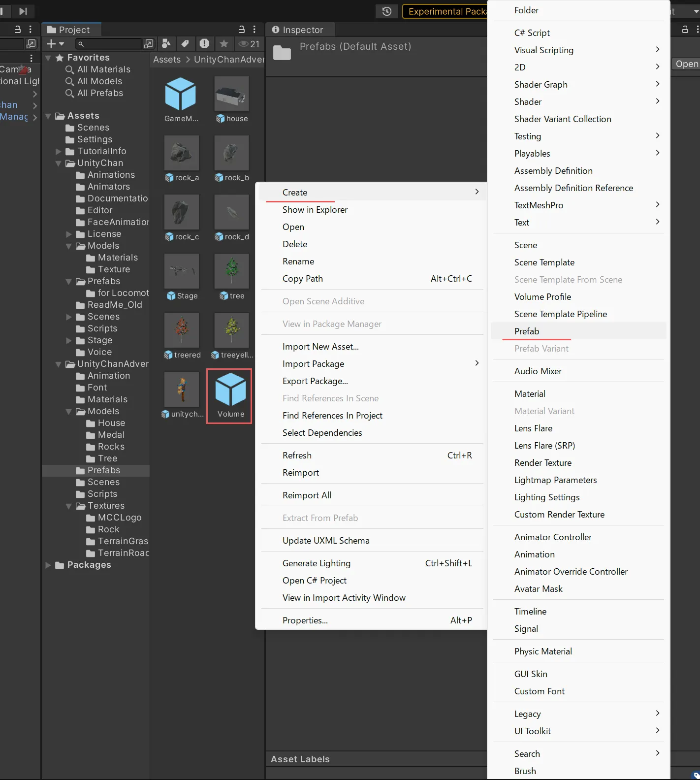This screenshot has height=780, width=700.
Task: Expand the TutorialInfo folder
Action: pos(59,151)
